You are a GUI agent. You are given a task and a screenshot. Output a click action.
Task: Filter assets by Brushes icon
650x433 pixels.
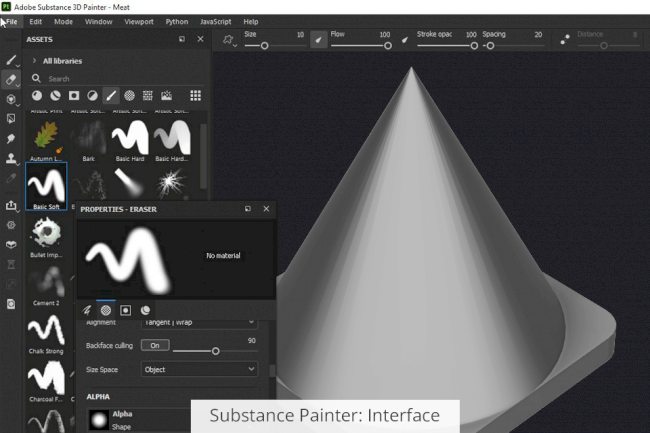click(111, 96)
